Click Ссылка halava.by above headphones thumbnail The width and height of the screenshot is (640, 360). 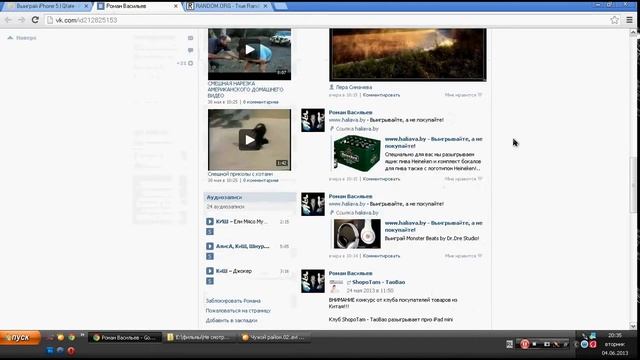(x=357, y=213)
